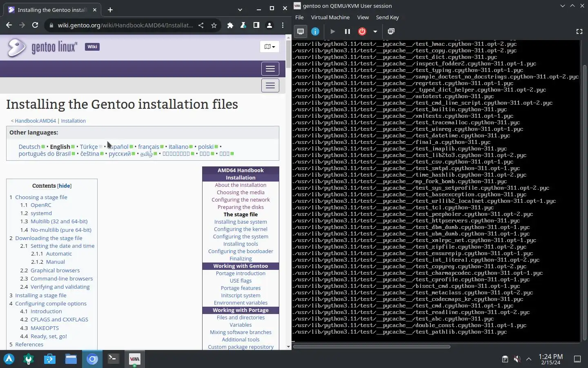
Task: Open About the installation handbook page
Action: (241, 185)
